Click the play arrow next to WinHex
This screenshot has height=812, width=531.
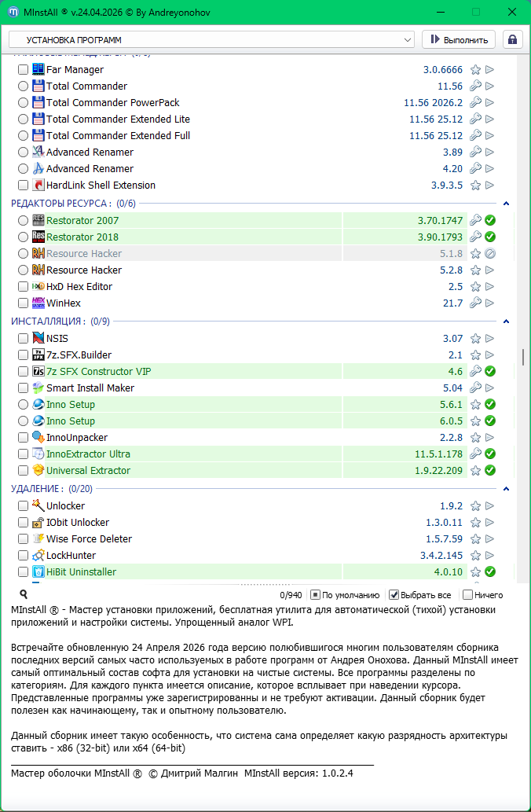coord(490,303)
